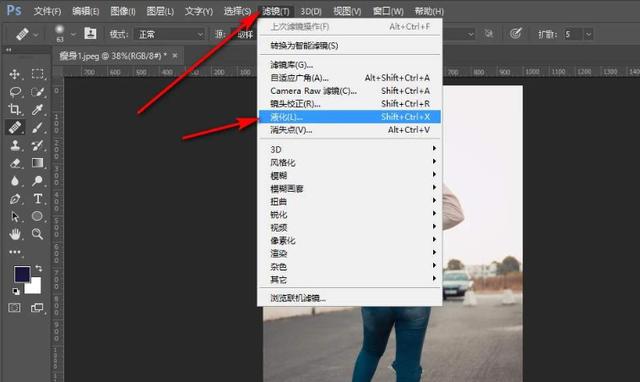Select the Clone Stamp tool
The width and height of the screenshot is (640, 382).
[15, 145]
